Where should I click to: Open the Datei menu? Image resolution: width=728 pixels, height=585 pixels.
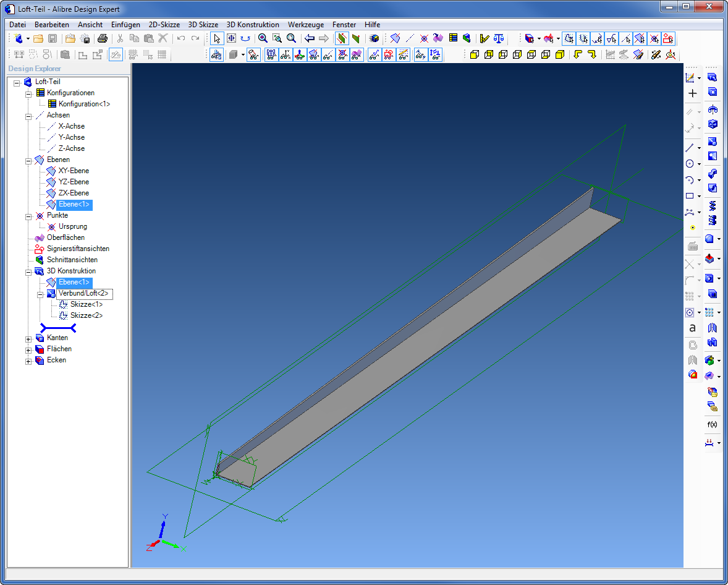point(18,25)
